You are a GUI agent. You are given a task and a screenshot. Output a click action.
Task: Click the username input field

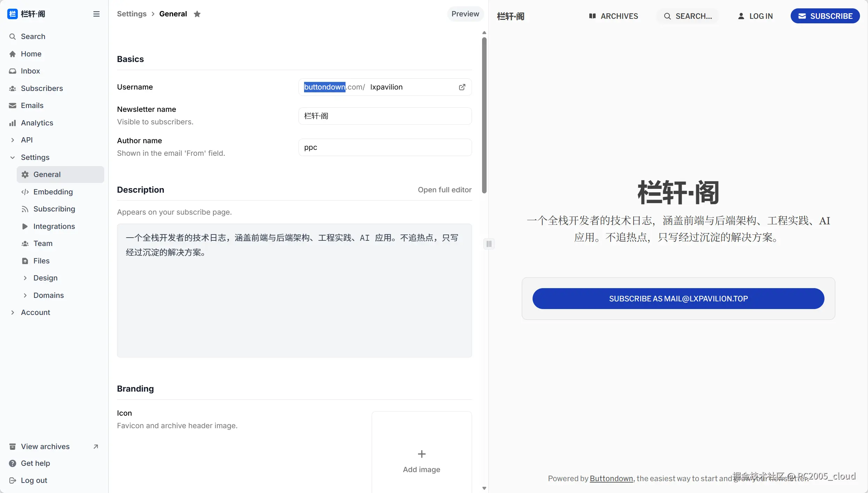[x=385, y=87]
